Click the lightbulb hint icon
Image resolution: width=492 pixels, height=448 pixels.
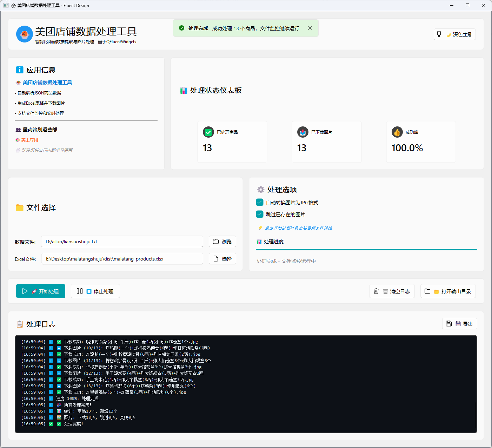pos(260,228)
